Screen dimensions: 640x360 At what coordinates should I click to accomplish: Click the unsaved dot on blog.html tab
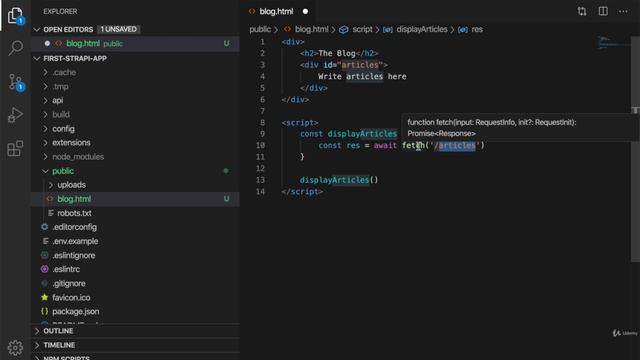tap(305, 11)
